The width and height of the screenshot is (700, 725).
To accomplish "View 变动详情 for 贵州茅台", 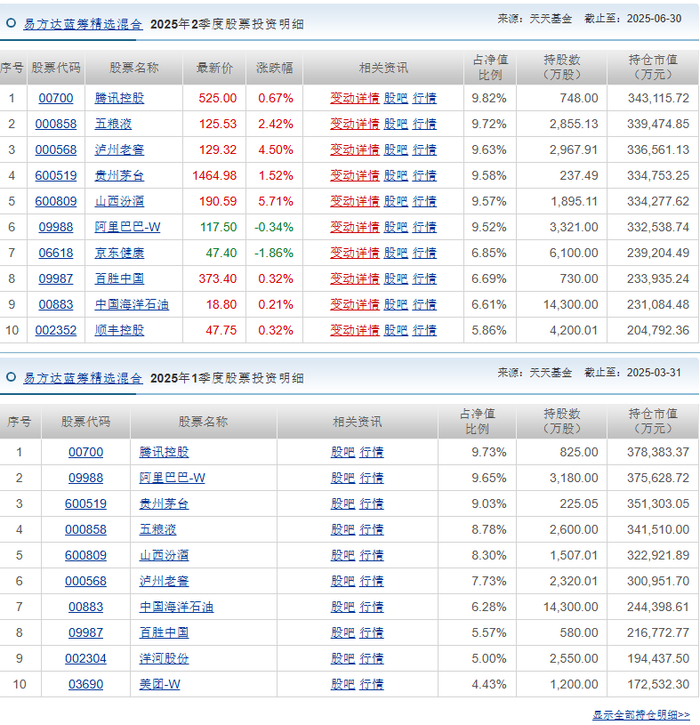I will click(x=355, y=176).
